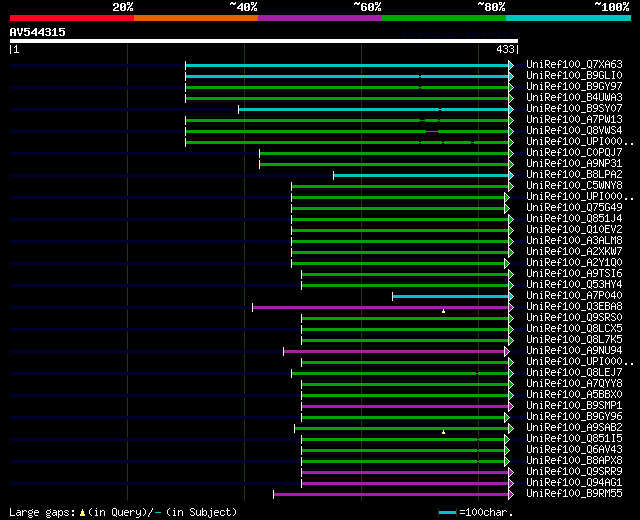Click the cyan alignment bar for B9SY07

373,109
